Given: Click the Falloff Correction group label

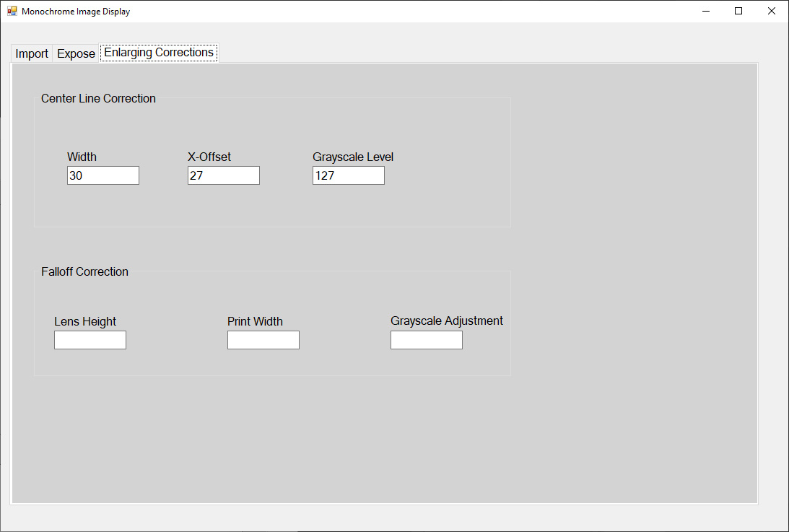Looking at the screenshot, I should [84, 272].
